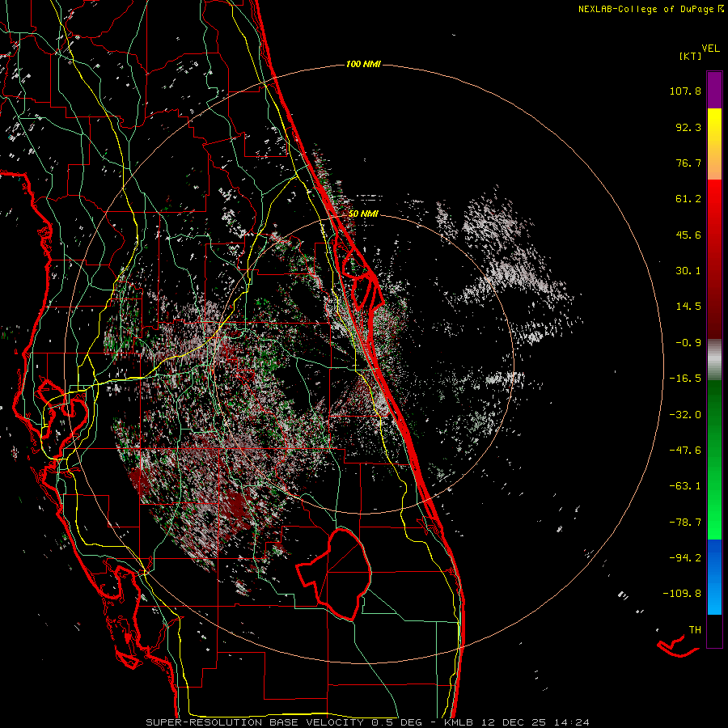Click the TH threshold label

tap(695, 630)
